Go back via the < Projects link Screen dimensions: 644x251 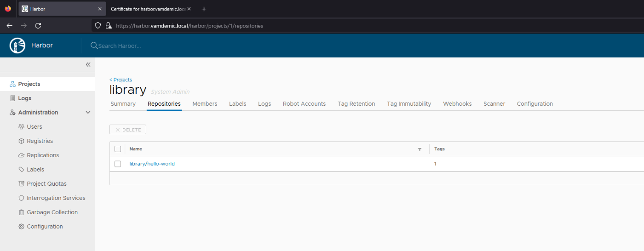[x=121, y=80]
